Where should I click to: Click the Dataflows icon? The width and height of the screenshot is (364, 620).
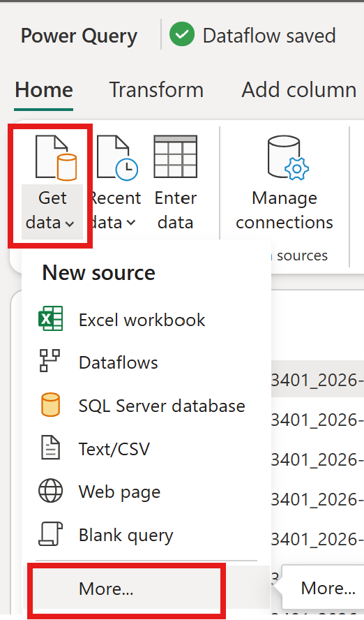tap(50, 360)
